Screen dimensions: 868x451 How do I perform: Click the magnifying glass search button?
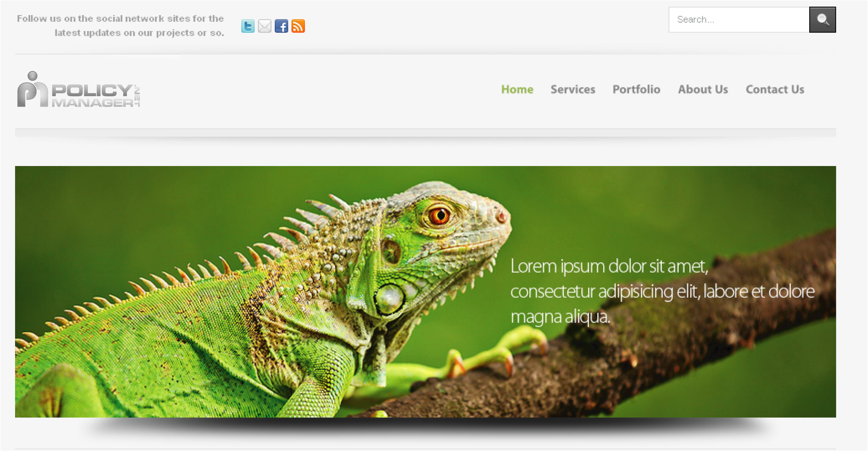coord(822,20)
